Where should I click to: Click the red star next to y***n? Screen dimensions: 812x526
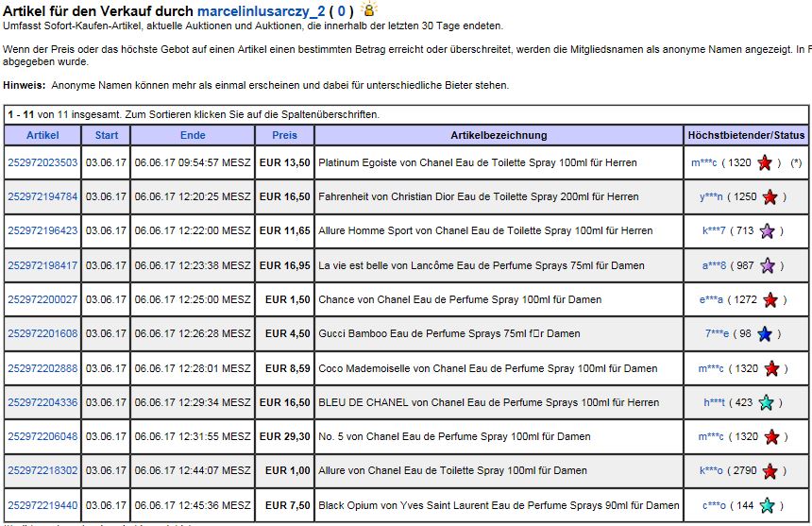[x=770, y=197]
